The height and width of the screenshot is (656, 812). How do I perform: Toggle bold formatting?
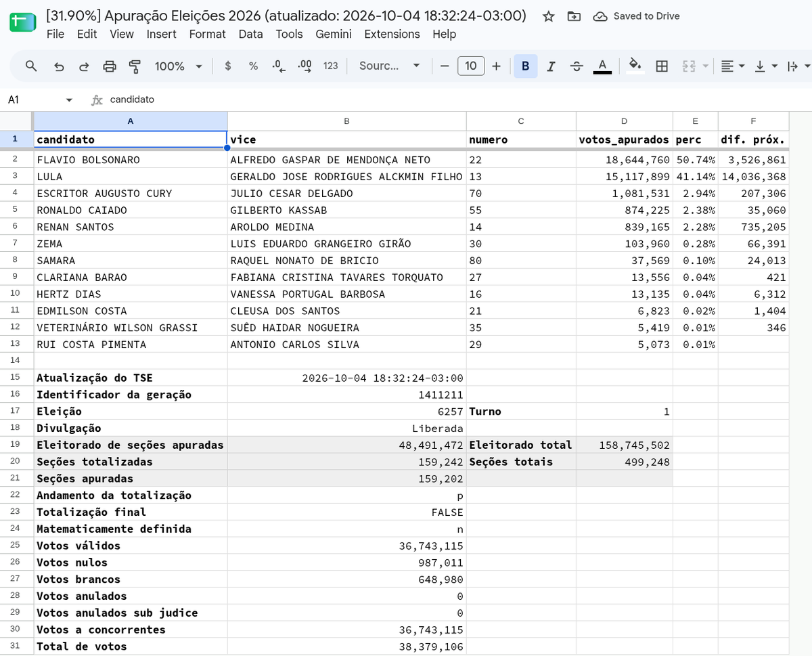point(525,66)
